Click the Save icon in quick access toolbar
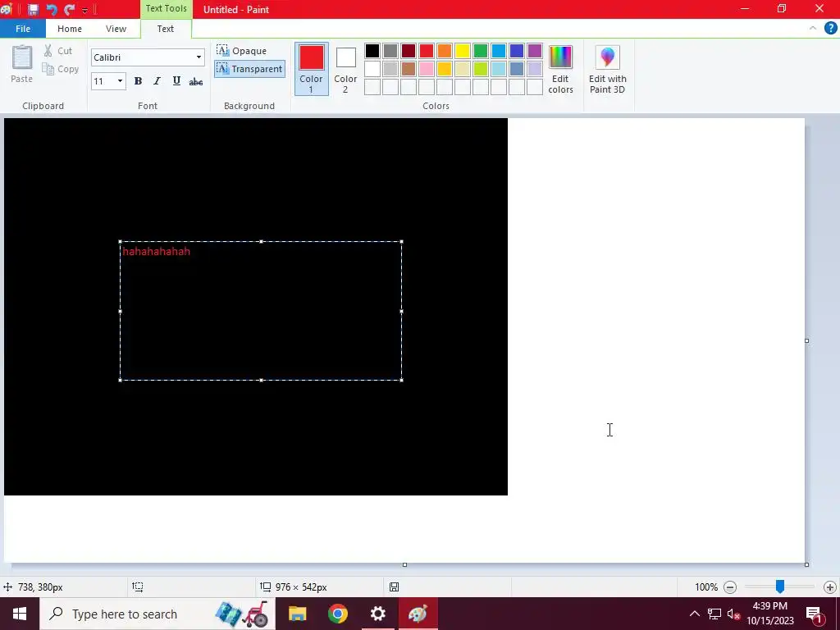840x630 pixels. (x=33, y=9)
